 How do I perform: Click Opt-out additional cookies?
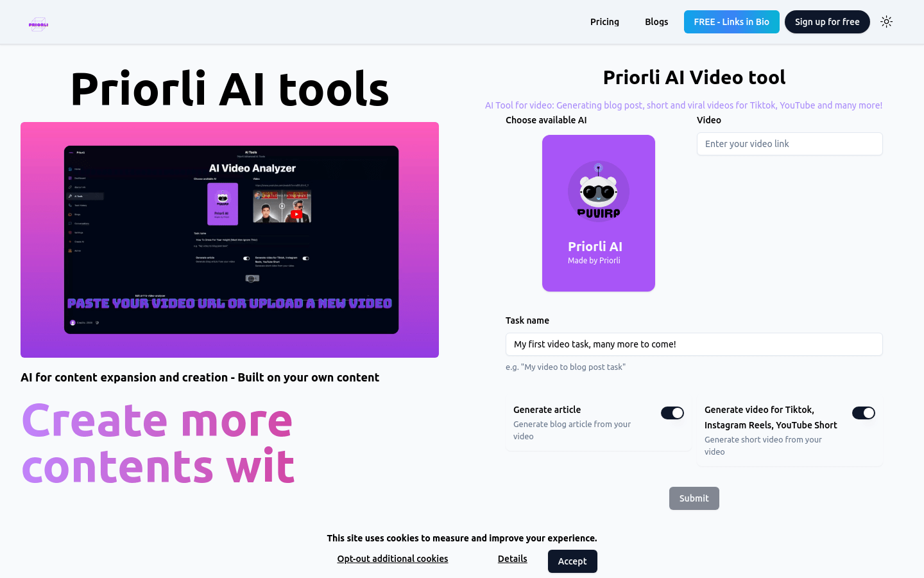(393, 559)
